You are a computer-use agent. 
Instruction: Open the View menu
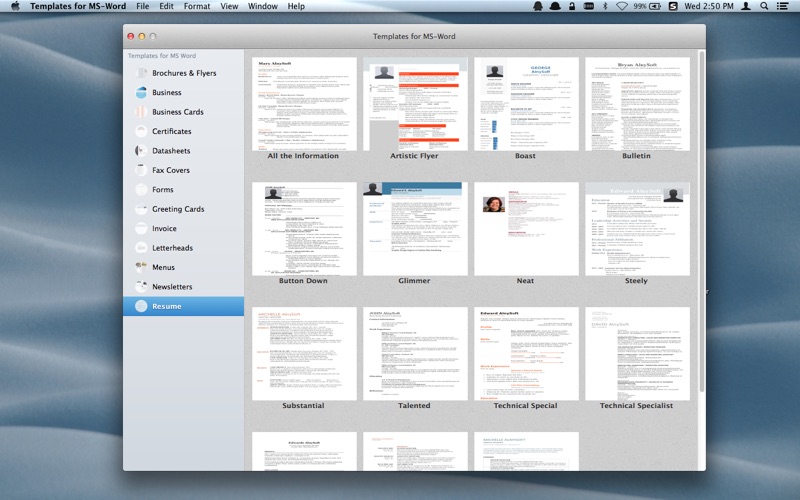click(x=229, y=6)
